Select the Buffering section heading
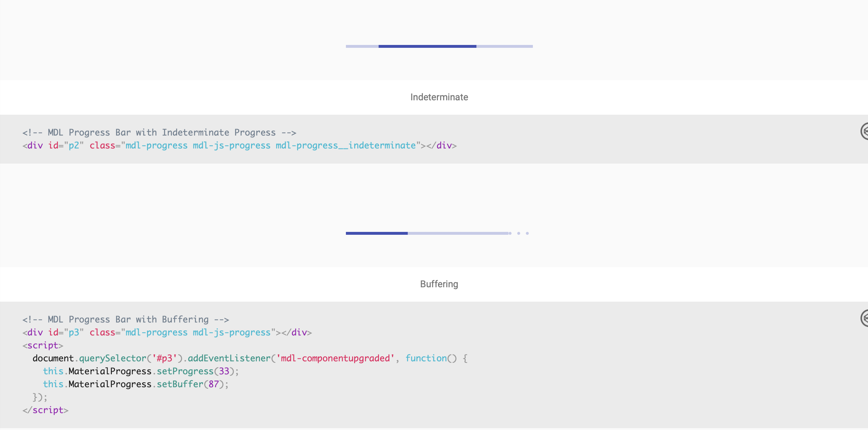This screenshot has height=430, width=868. pyautogui.click(x=439, y=284)
